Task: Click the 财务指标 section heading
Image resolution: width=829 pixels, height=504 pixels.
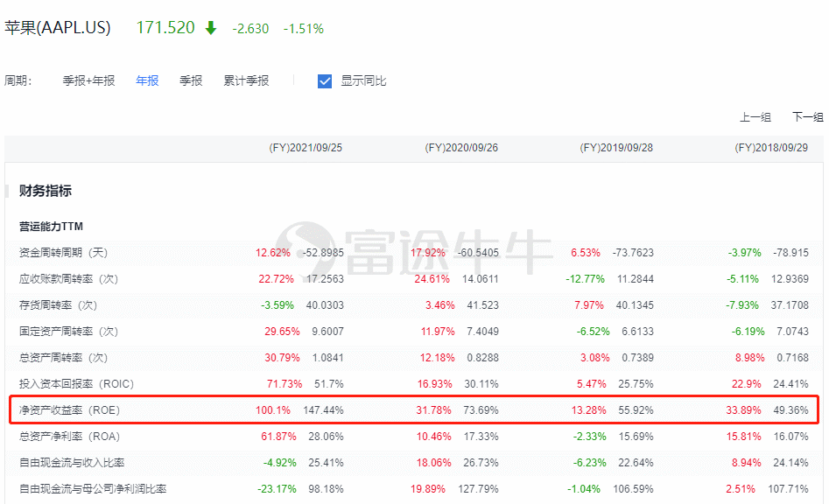Action: (x=46, y=191)
